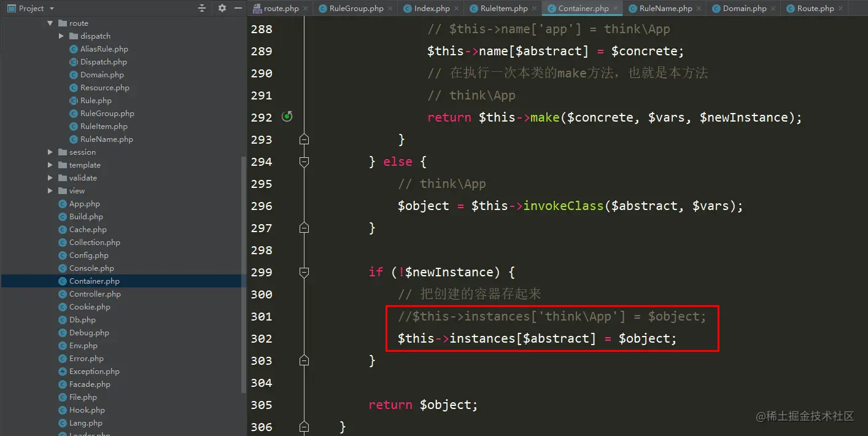Select Build.php in the project tree
Screen dimensions: 868x436
point(86,217)
